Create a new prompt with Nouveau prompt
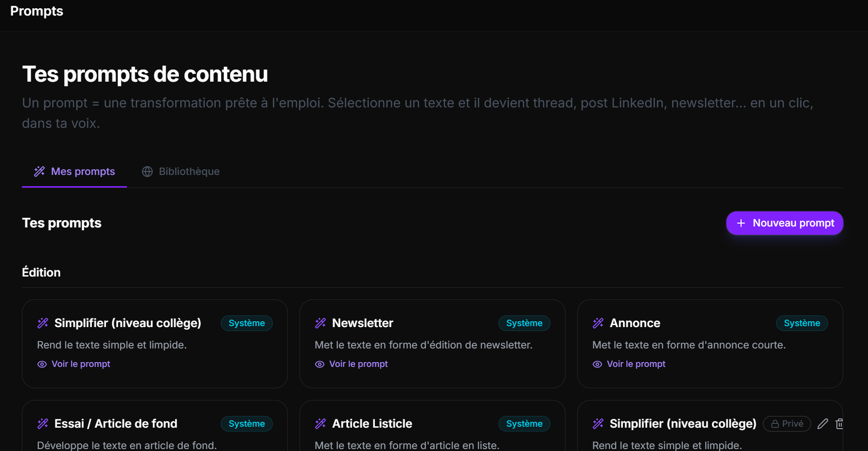868x451 pixels. tap(784, 223)
